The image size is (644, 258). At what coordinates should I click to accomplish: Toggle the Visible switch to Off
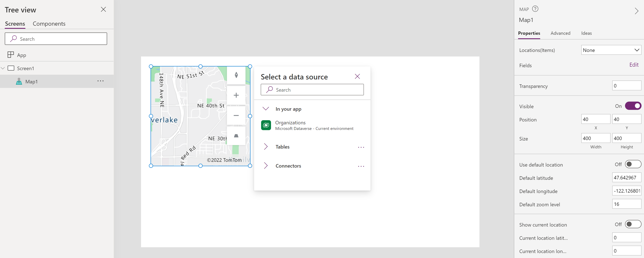[x=632, y=106]
